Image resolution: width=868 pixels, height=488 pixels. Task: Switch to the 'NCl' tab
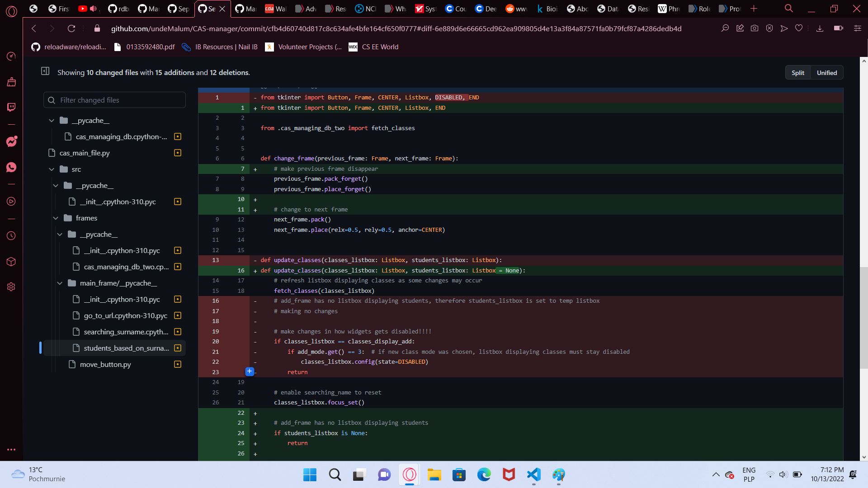click(x=366, y=9)
